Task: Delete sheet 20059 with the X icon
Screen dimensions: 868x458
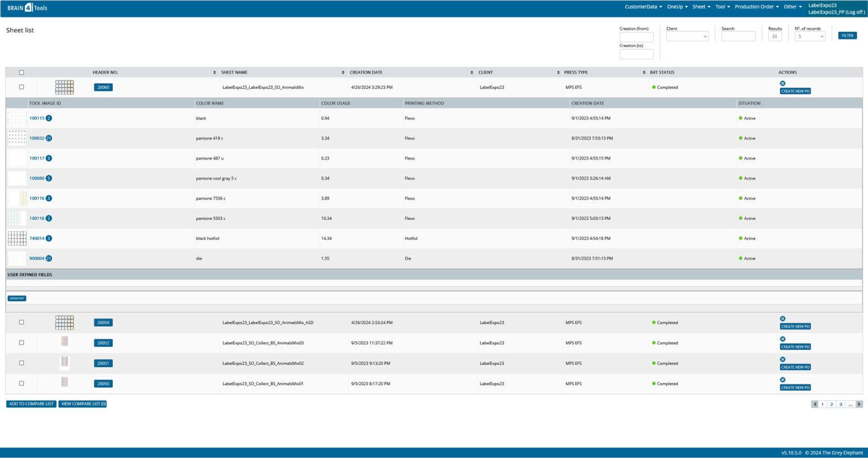Action: [x=783, y=318]
